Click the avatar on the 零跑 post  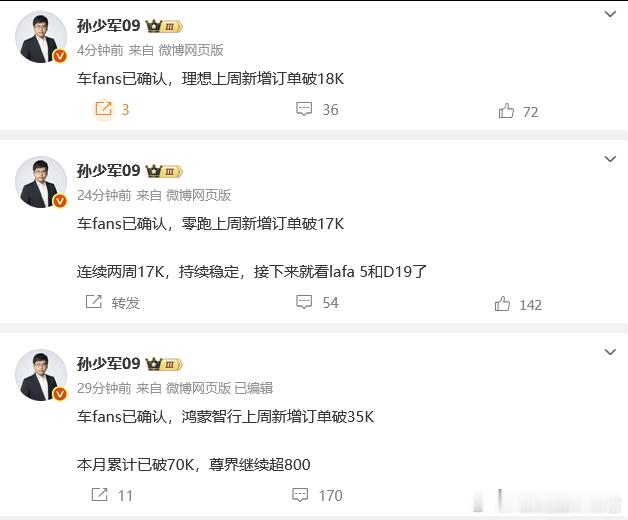(x=41, y=182)
